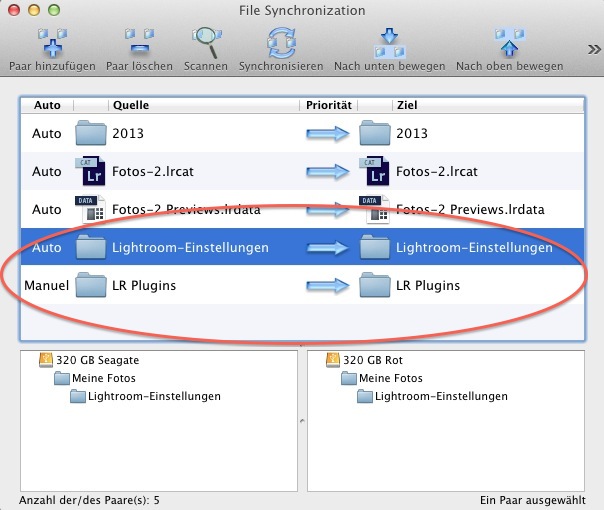Screen dimensions: 604x510
Task: Sort by the Auto column header
Action: point(47,105)
